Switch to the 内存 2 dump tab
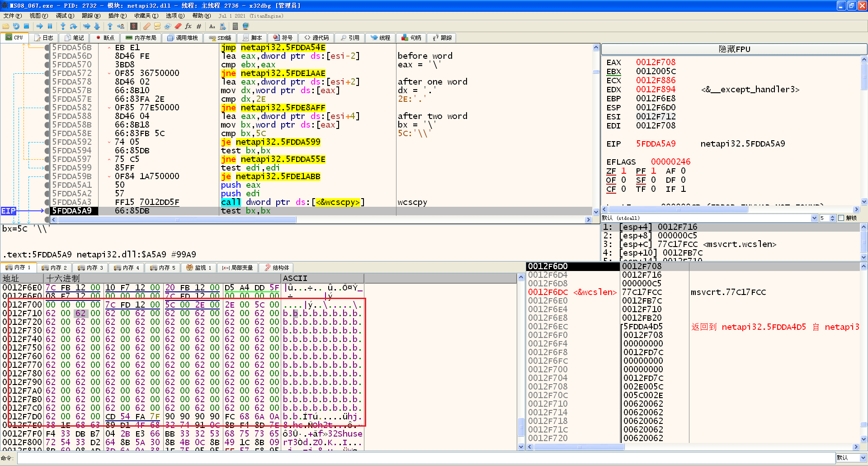 [x=54, y=268]
